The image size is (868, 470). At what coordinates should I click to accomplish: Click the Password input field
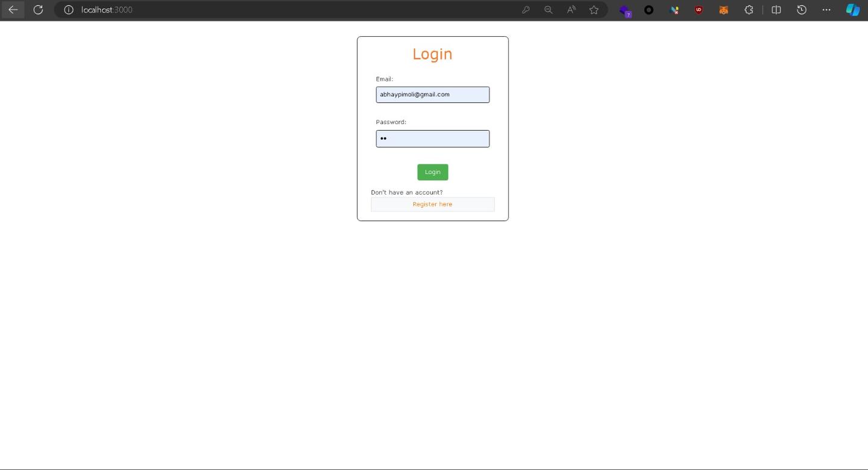click(x=433, y=139)
